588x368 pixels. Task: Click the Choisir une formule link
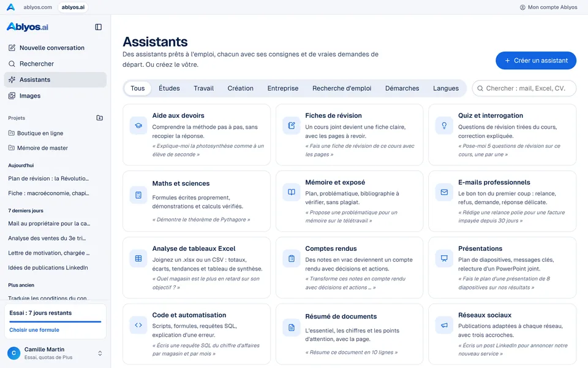(34, 330)
